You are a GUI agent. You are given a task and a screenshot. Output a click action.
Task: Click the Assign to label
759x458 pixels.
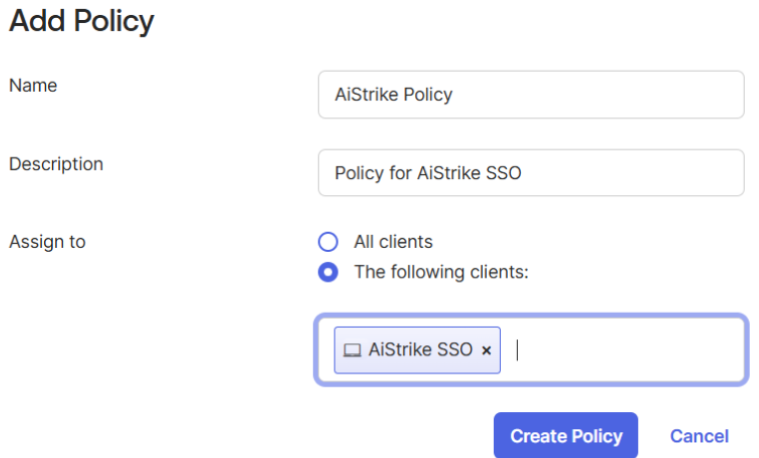(x=47, y=242)
